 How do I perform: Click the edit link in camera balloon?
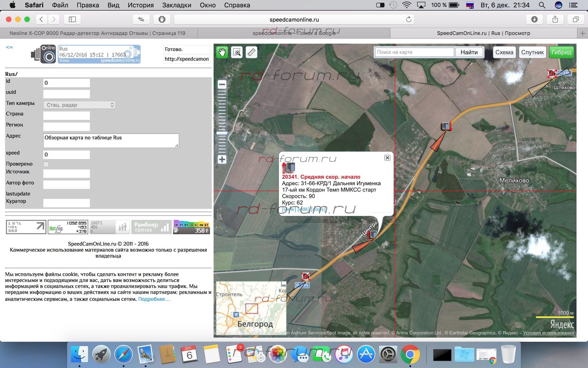[x=303, y=209]
